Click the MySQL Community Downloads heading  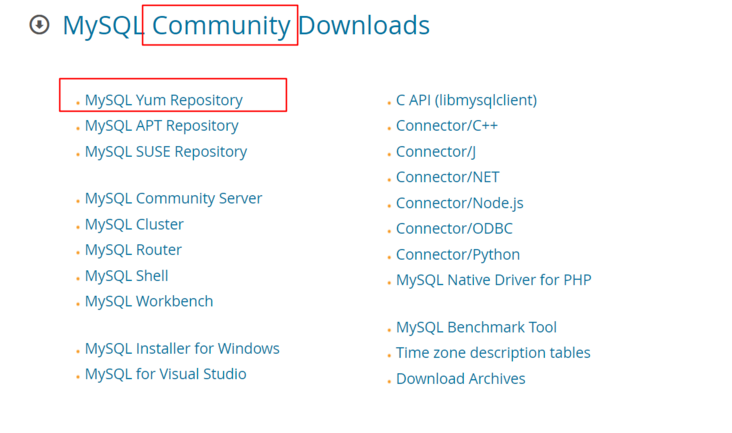coord(246,25)
